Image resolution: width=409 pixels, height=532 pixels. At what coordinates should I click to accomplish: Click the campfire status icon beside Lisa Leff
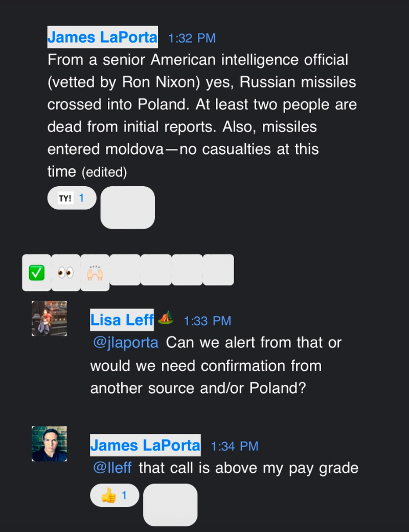pos(165,319)
